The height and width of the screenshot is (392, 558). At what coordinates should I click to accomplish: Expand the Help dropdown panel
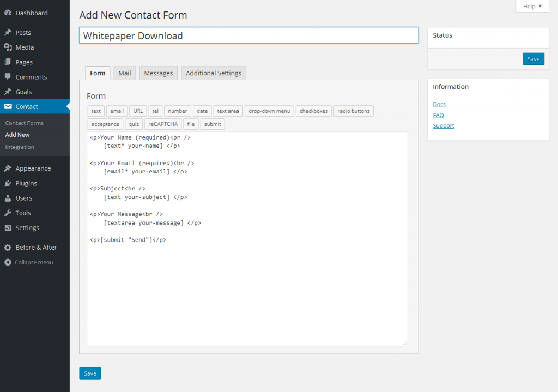click(x=532, y=6)
